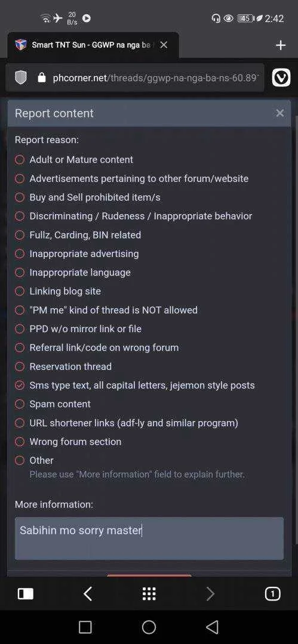Toggle the Vivaldi panel icon
This screenshot has width=298, height=644.
click(26, 594)
